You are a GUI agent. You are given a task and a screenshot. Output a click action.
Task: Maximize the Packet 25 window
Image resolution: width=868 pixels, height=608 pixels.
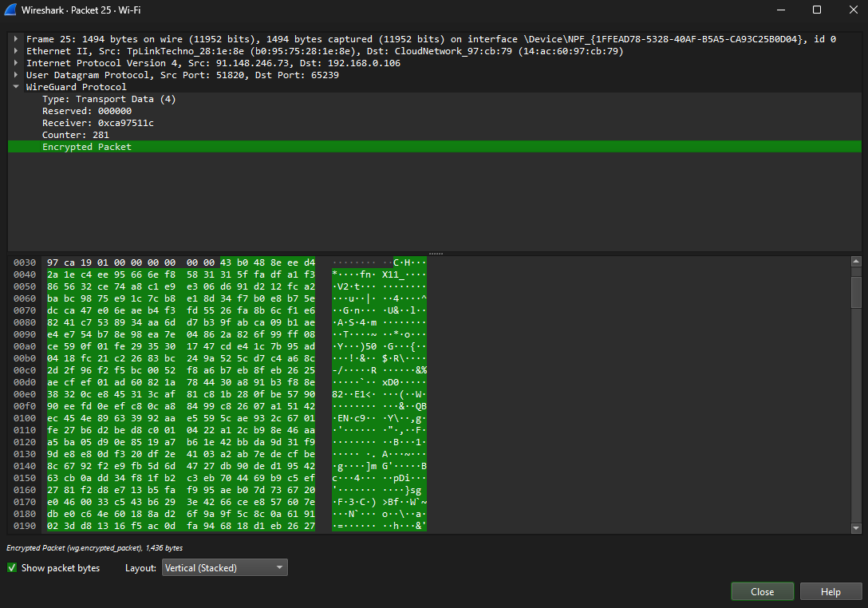[816, 10]
